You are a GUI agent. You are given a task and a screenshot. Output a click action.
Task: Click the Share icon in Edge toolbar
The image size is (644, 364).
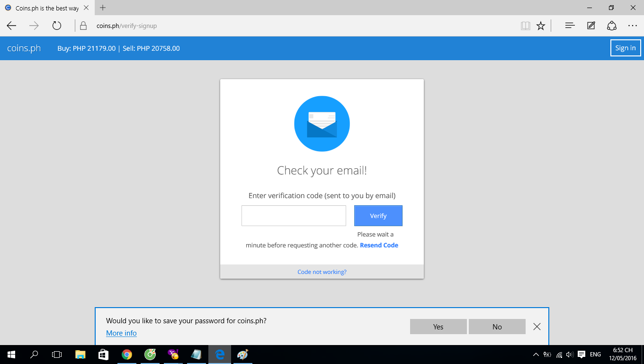[612, 26]
